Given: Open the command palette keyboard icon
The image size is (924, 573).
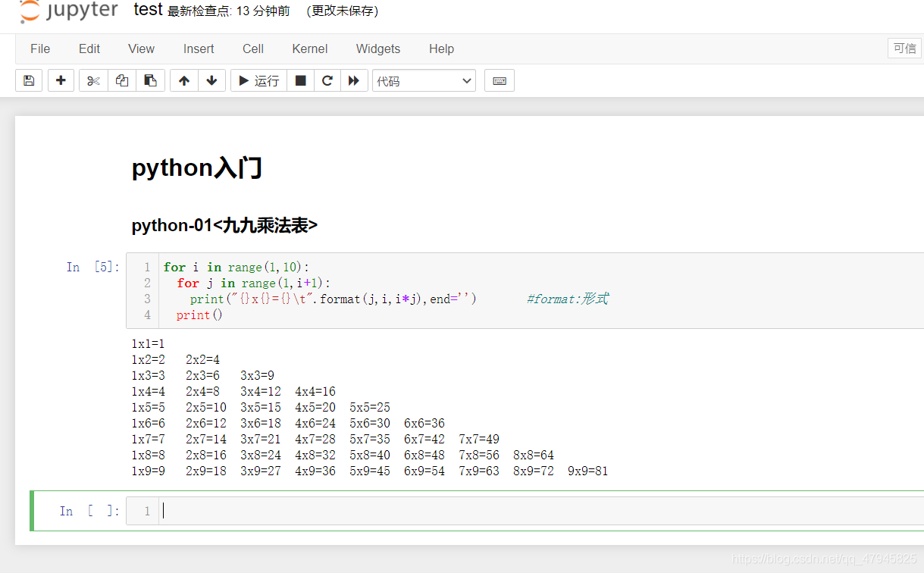Looking at the screenshot, I should (x=500, y=80).
